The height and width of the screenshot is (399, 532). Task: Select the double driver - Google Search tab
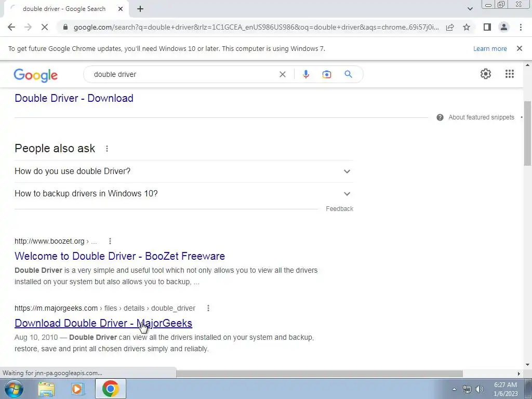click(64, 9)
